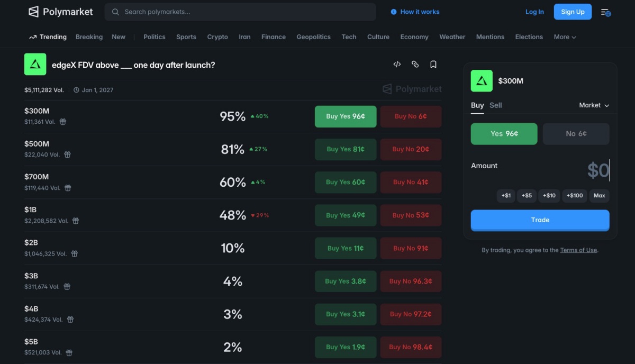Select the No 6¢ option in trade panel
635x364 pixels.
[576, 134]
